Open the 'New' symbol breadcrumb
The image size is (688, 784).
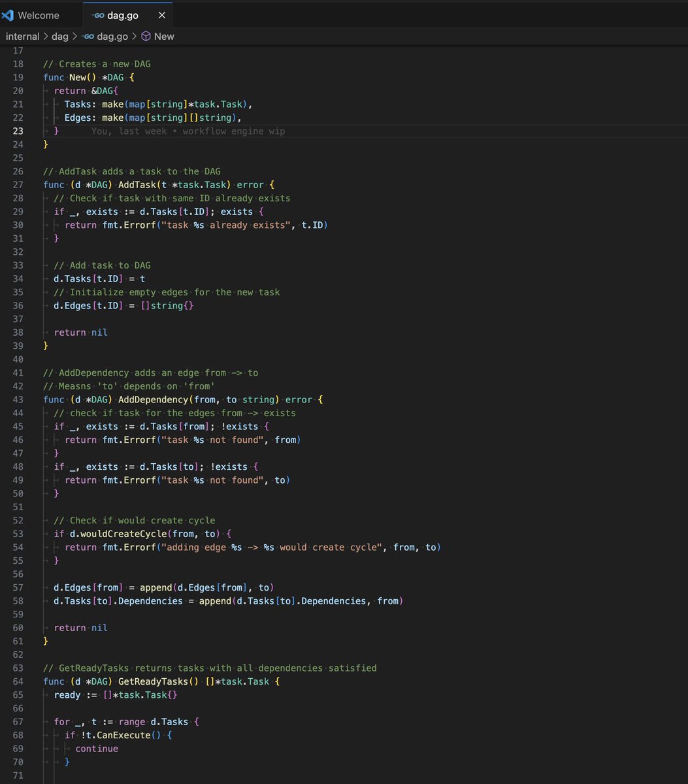[x=164, y=37]
